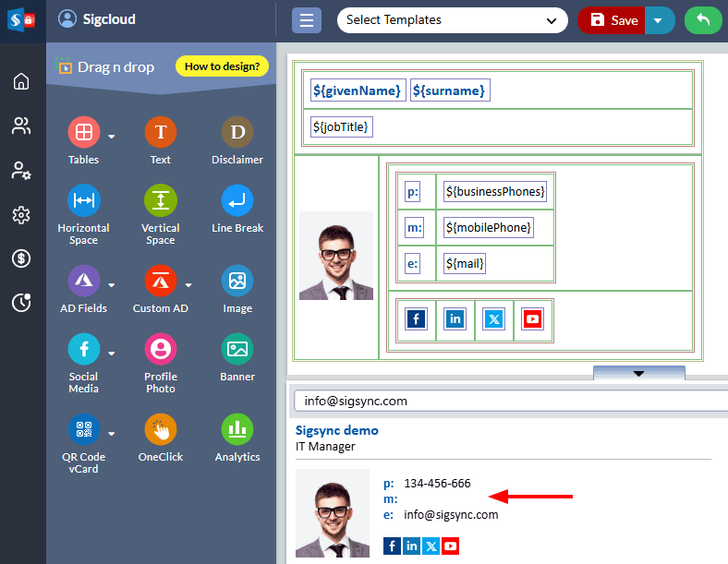Select the Disclaimer element icon
This screenshot has width=728, height=564.
(x=237, y=132)
